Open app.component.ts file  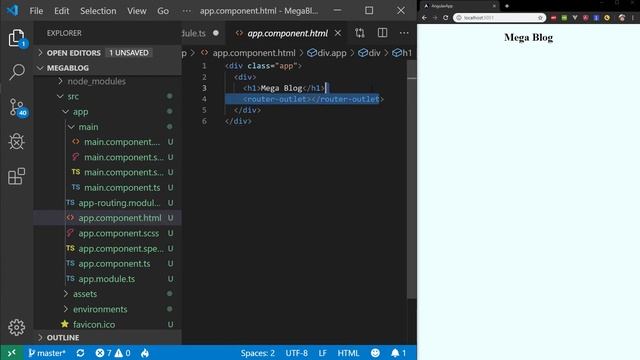point(114,264)
